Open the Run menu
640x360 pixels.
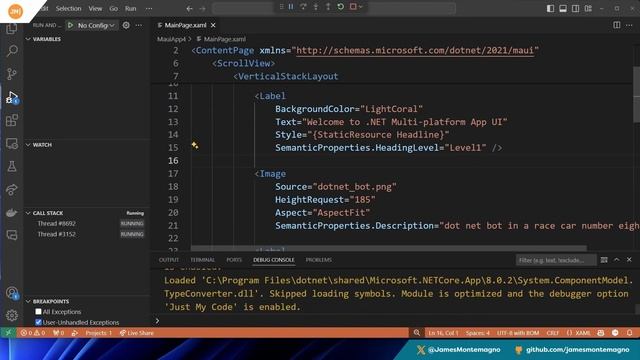130,8
